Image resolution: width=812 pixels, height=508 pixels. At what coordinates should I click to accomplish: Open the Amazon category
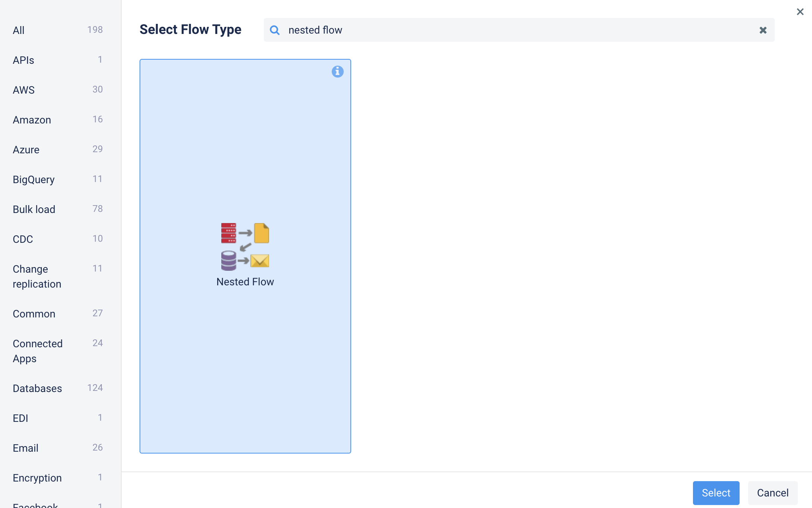32,120
